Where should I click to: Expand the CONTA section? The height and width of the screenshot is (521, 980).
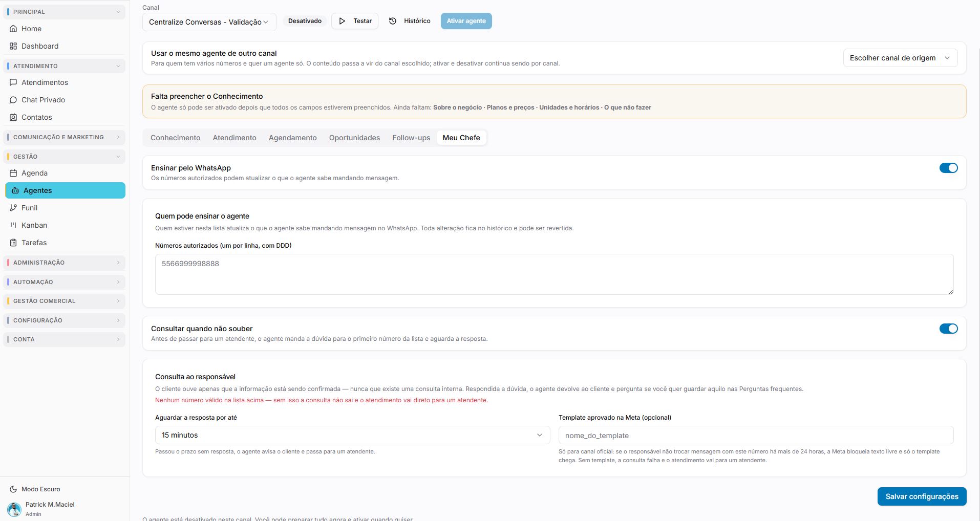65,339
